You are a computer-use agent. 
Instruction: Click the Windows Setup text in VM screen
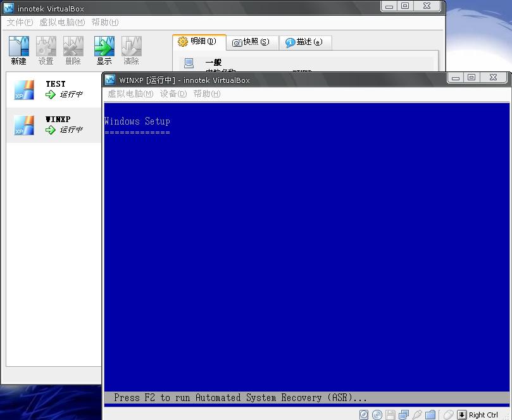[137, 121]
